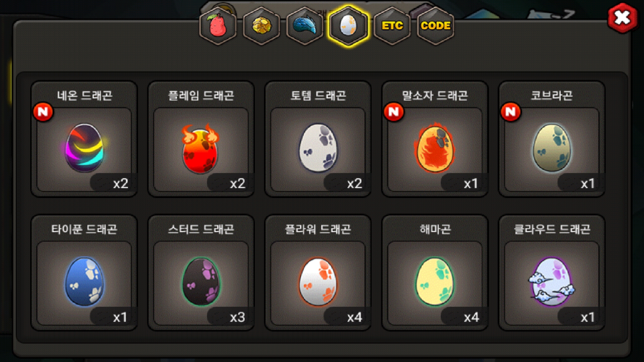644x362 pixels.
Task: Select the 타이푼 드래곤 blue egg
Action: 84,282
